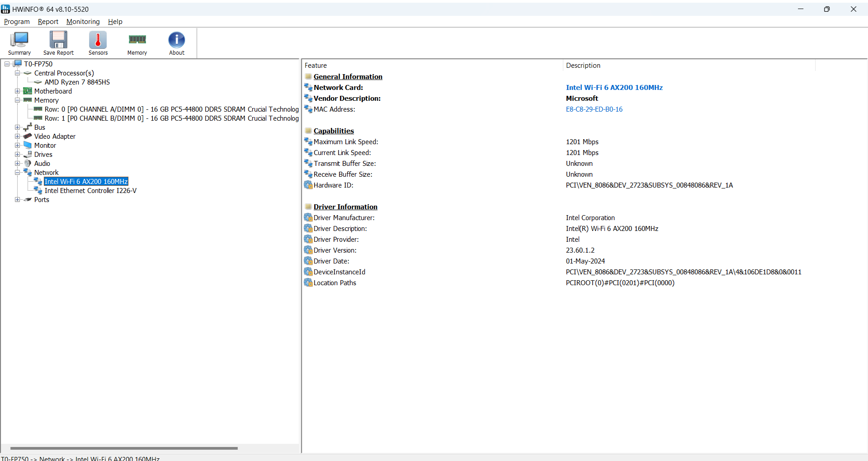
Task: Click the Location Paths row
Action: click(x=559, y=282)
